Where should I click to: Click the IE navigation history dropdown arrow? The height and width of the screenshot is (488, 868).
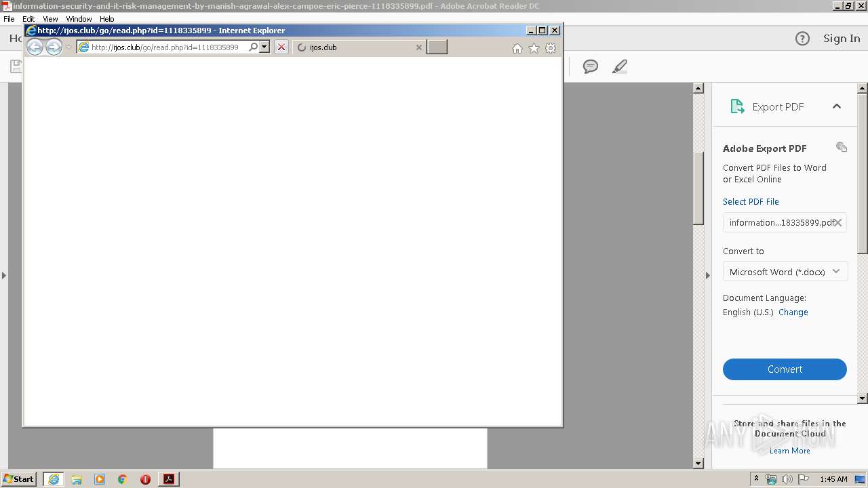68,47
